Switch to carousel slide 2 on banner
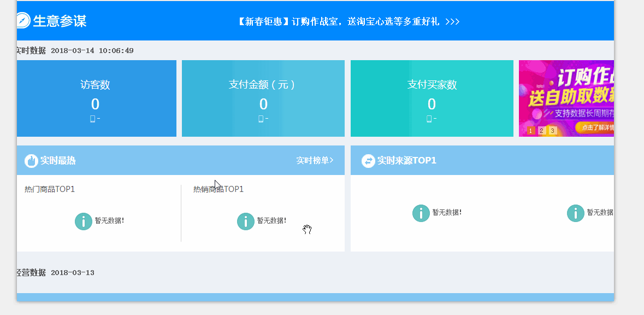Image resolution: width=644 pixels, height=315 pixels. [541, 131]
